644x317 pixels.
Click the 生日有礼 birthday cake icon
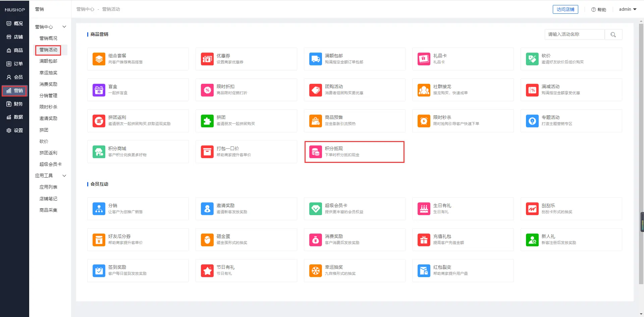coord(424,209)
